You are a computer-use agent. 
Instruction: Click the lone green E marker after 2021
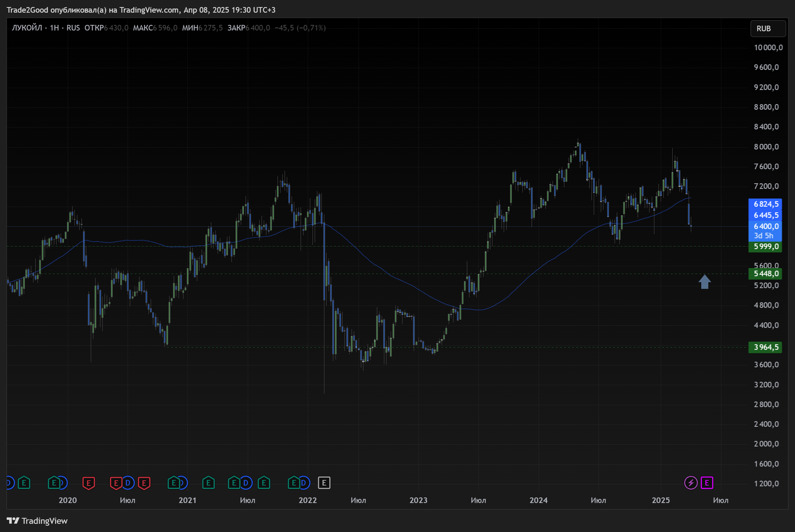208,483
